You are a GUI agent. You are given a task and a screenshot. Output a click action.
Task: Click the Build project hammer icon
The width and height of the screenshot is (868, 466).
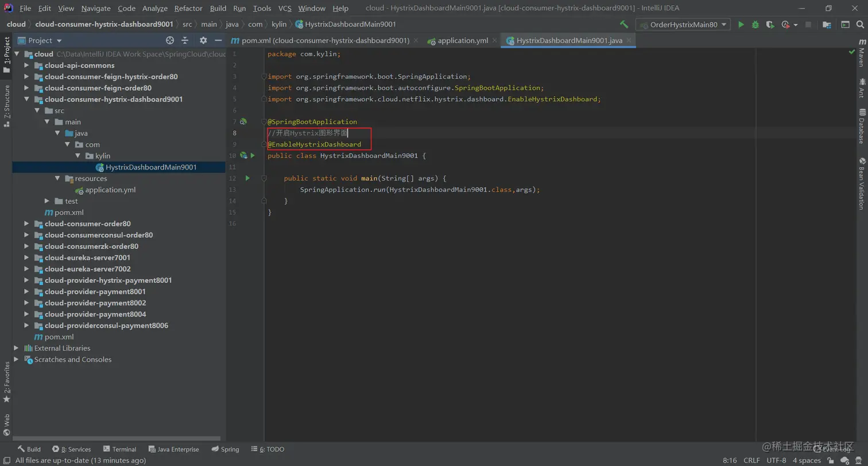[x=624, y=25]
